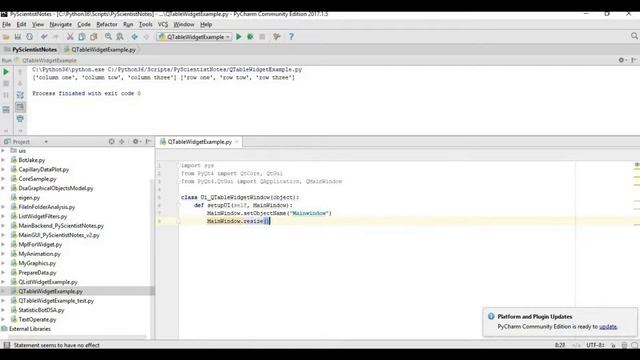Click PyScientistNotes breadcrumb in navigation bar
The width and height of the screenshot is (640, 360).
point(35,49)
